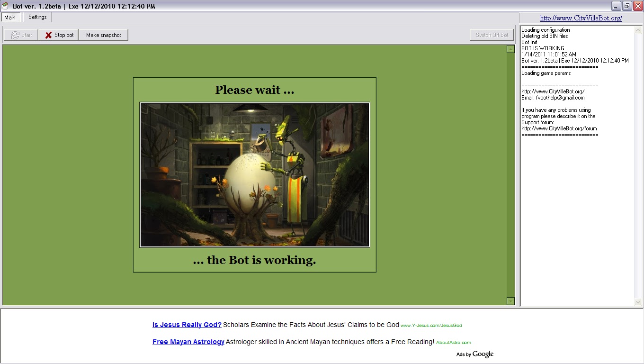Click the Stop bot button

click(x=60, y=35)
